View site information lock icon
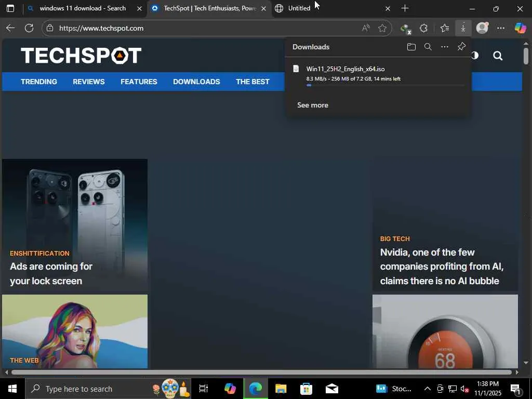 [50, 28]
